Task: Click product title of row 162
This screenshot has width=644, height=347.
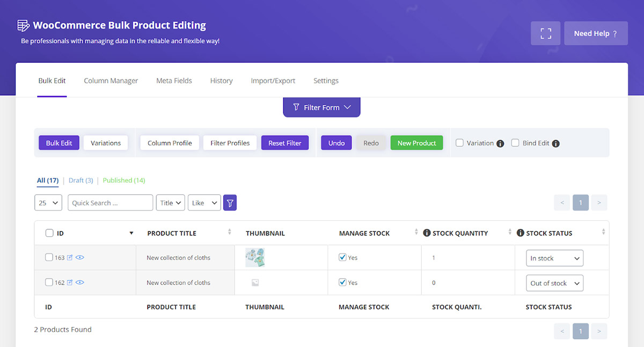Action: coord(178,283)
